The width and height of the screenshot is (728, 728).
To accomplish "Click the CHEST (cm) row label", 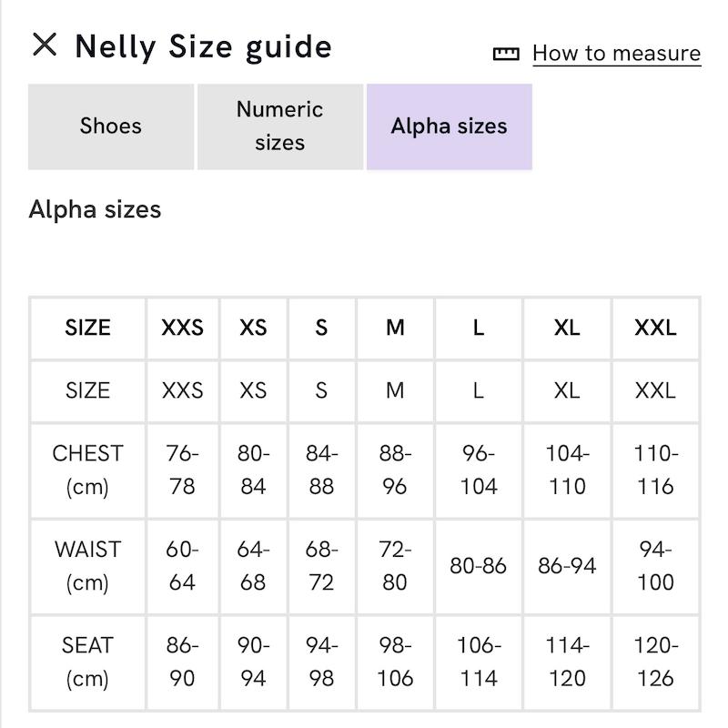I will coord(87,470).
